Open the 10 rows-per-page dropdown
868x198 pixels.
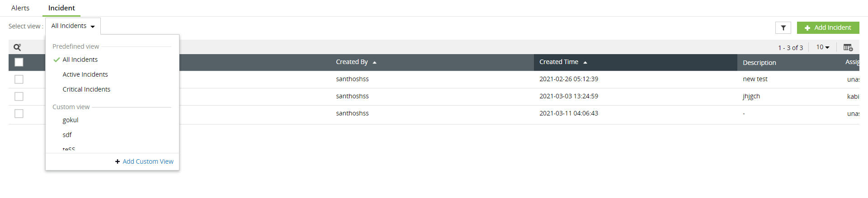tap(823, 47)
